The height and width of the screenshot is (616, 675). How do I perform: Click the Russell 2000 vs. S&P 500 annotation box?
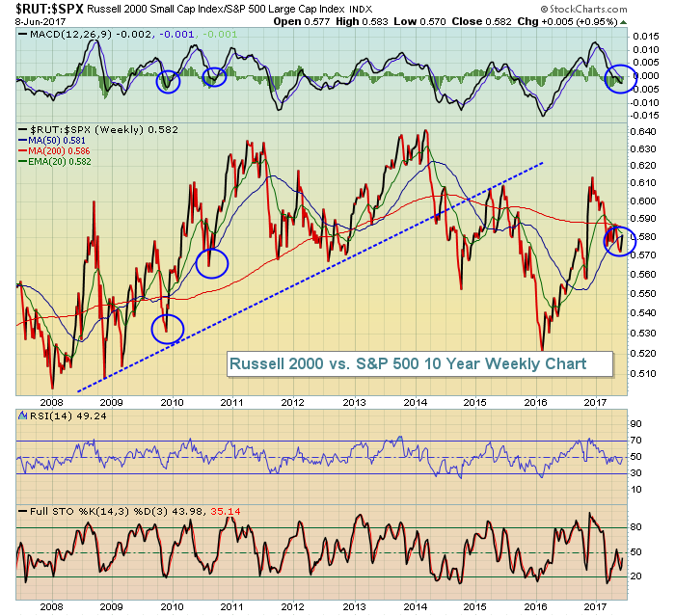tap(419, 364)
